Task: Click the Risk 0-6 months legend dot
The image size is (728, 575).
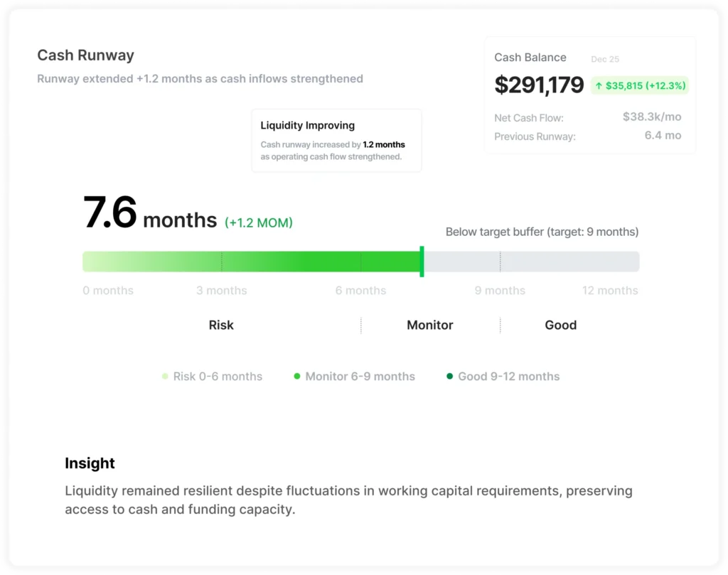Action: tap(165, 377)
